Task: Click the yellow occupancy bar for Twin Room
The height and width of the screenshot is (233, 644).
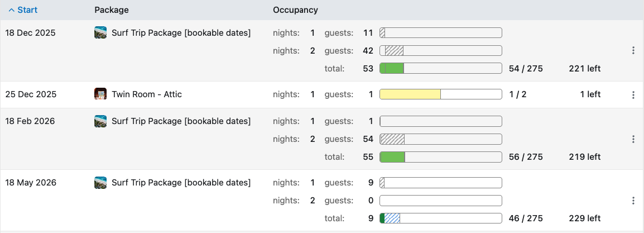Action: [410, 94]
